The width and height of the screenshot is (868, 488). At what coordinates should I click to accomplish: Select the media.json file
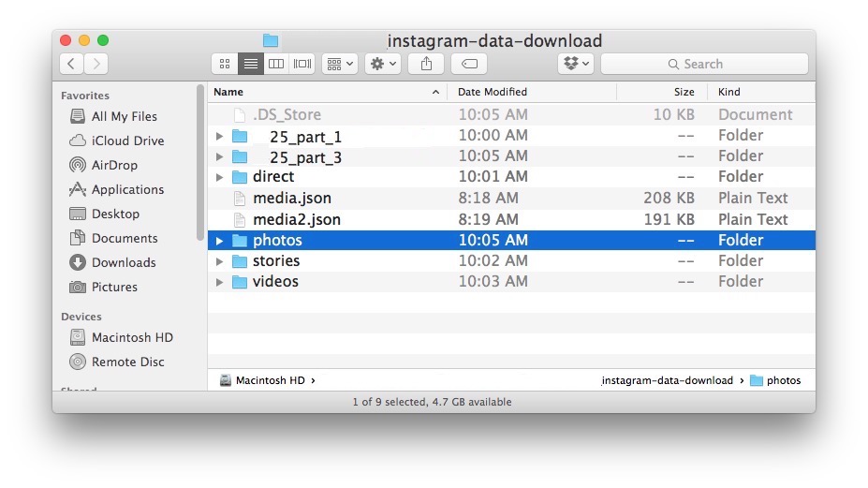(511, 199)
